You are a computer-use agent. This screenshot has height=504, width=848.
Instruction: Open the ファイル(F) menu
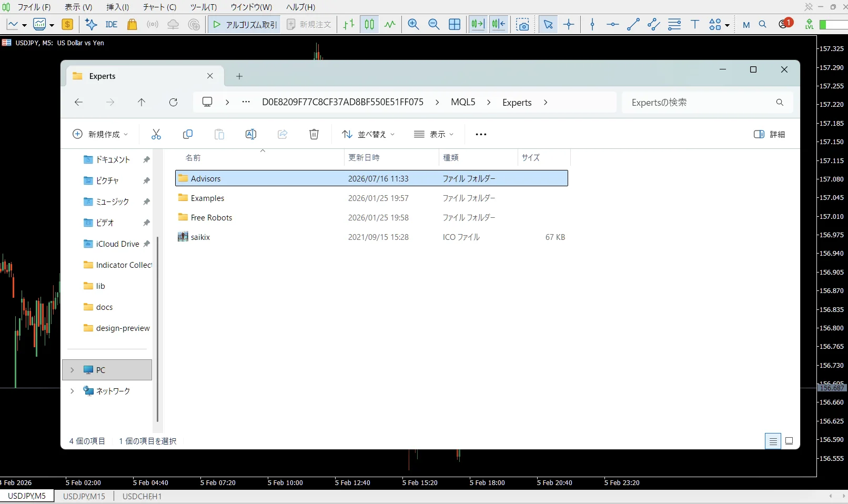click(x=34, y=7)
